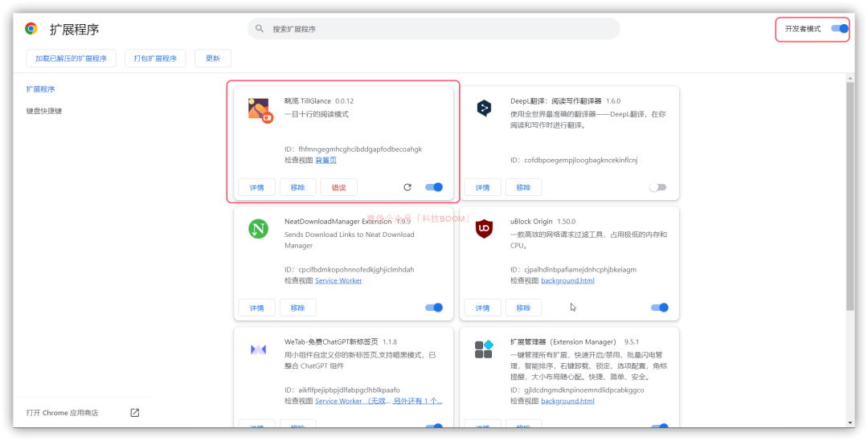Disable the uBlock Origin toggle
Image resolution: width=868 pixels, height=441 pixels.
click(660, 308)
